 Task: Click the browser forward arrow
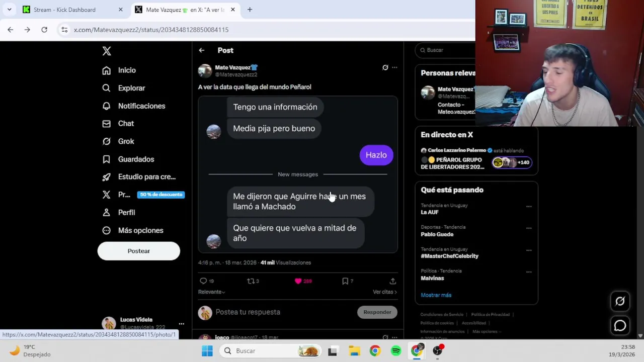(27, 30)
